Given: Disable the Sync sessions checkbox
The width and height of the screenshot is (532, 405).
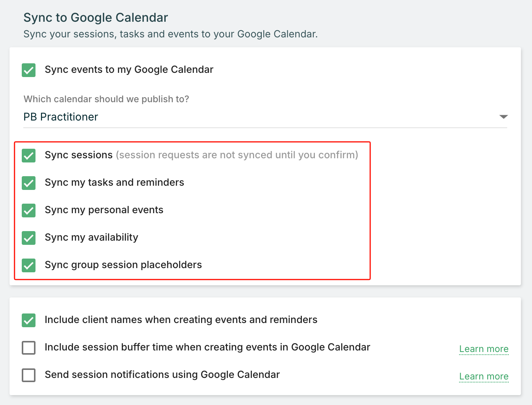Looking at the screenshot, I should 29,156.
